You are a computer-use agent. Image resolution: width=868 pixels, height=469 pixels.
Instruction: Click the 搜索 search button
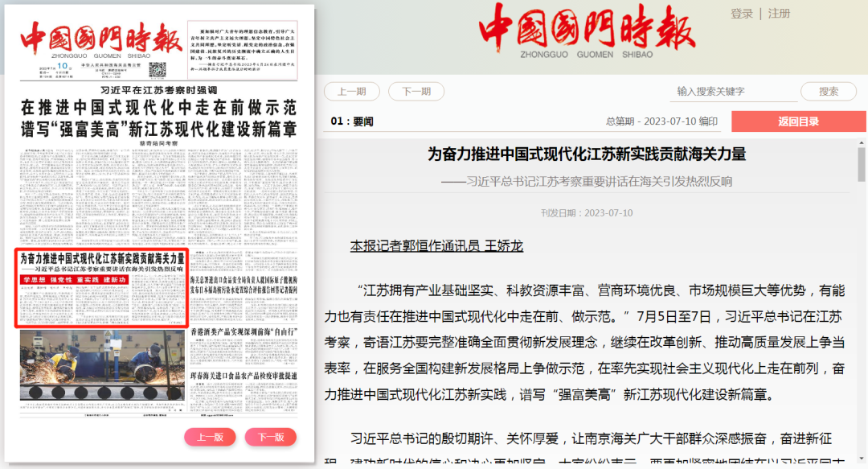tap(829, 92)
